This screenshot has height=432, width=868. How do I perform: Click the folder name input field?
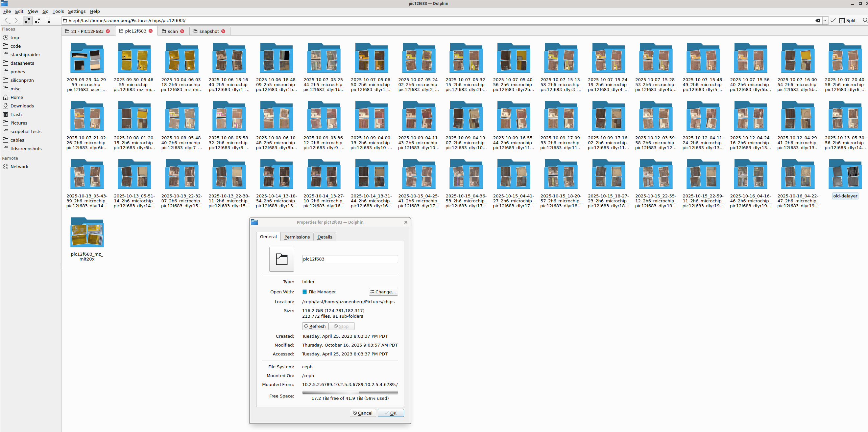[350, 259]
